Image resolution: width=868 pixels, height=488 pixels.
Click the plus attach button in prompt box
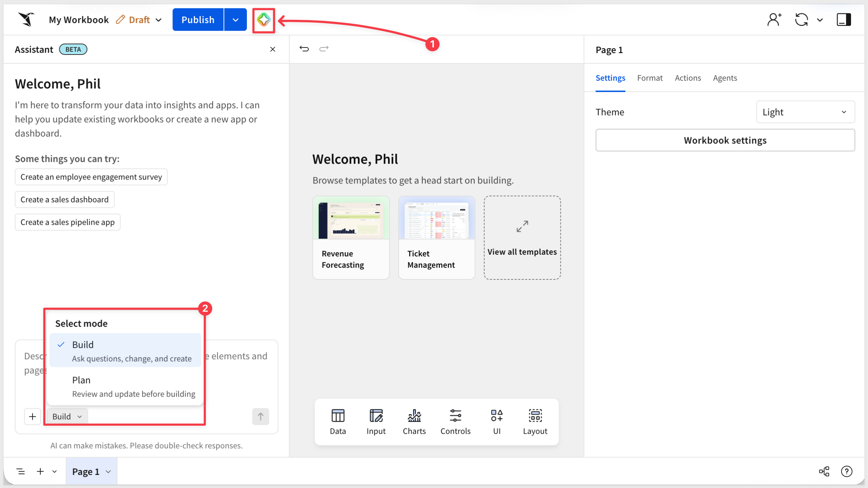click(x=32, y=416)
